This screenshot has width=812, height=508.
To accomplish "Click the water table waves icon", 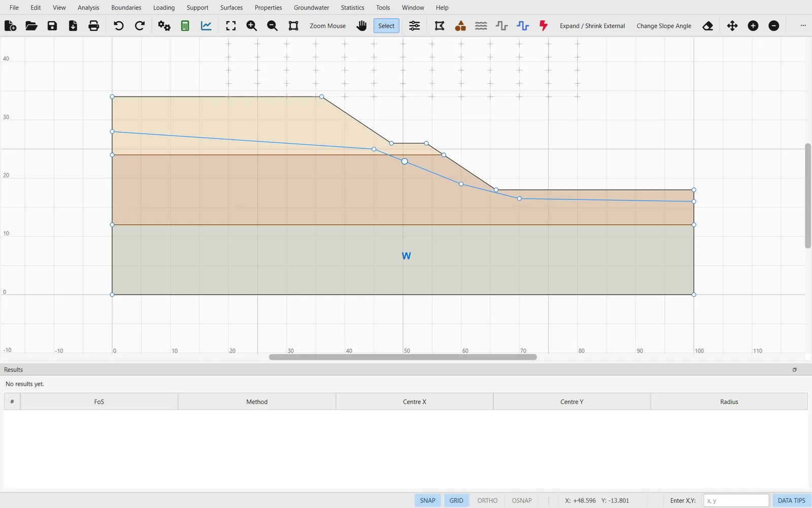I will pyautogui.click(x=481, y=26).
